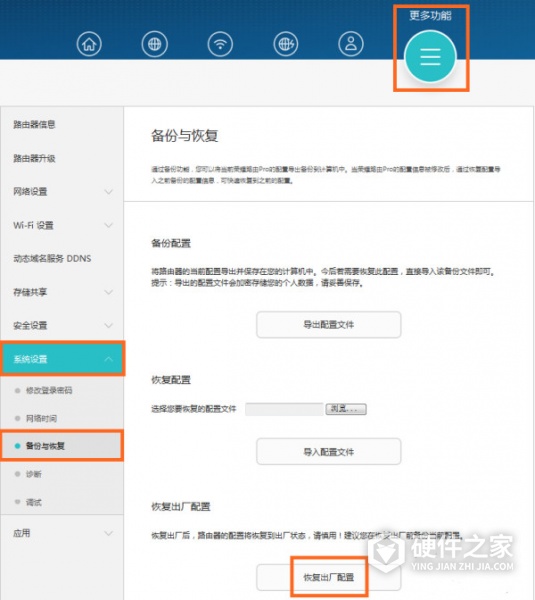The image size is (535, 600).
Task: Click the 浏览... browse button
Action: click(346, 409)
